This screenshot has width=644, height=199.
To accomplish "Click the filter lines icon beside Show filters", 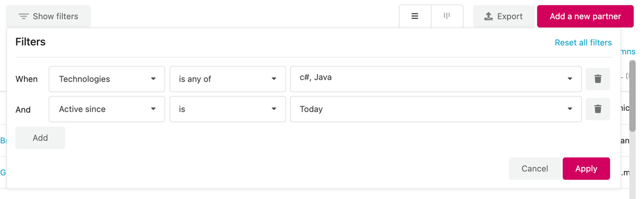I will (24, 17).
